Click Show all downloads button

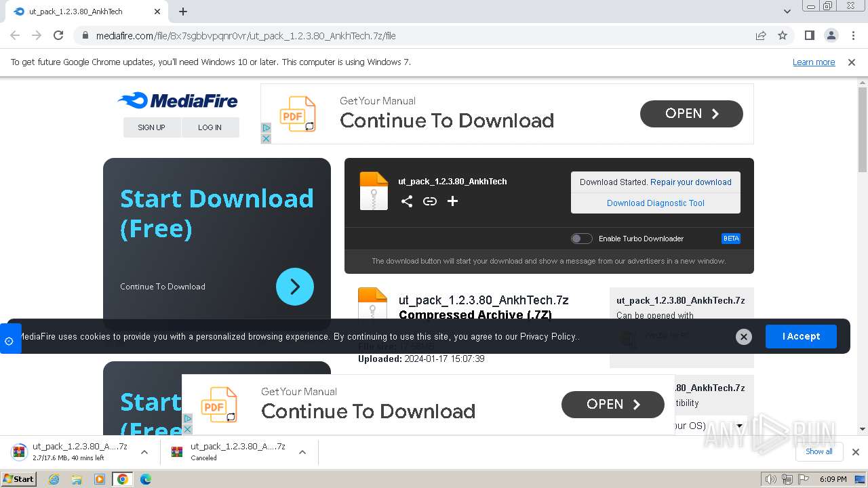pos(819,451)
